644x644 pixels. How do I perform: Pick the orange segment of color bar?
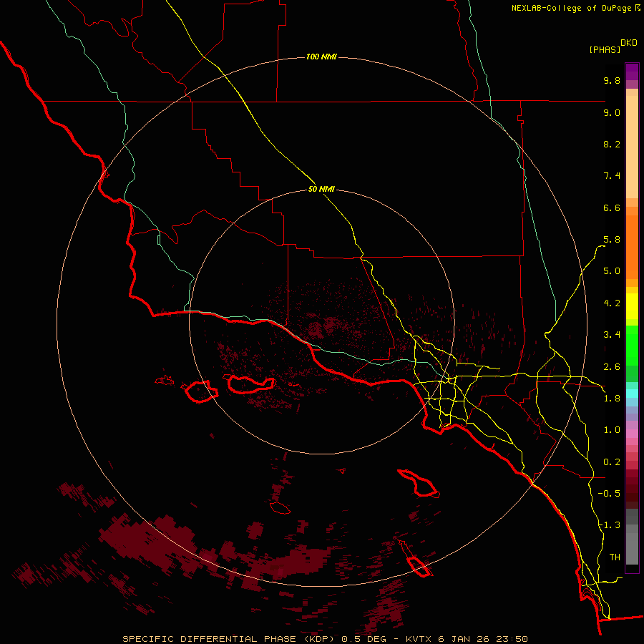point(632,248)
